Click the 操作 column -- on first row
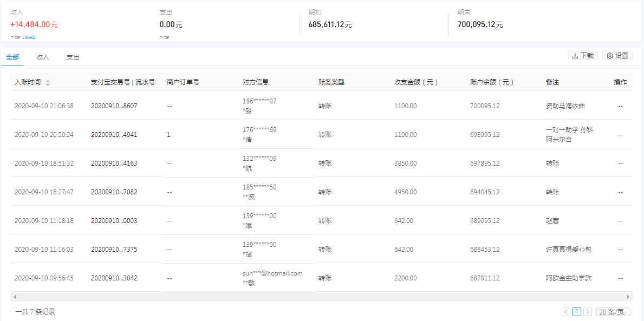 coord(620,106)
